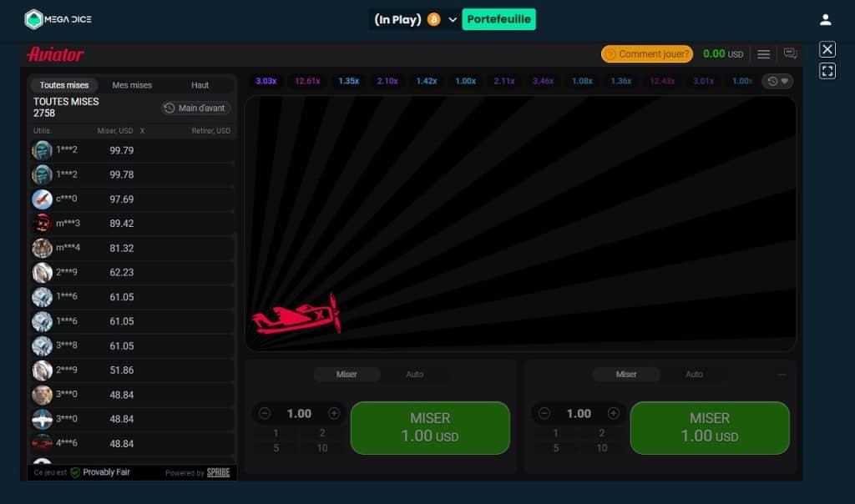Open the hamburger menu in Aviator
Screen dimensions: 855x504
click(763, 54)
